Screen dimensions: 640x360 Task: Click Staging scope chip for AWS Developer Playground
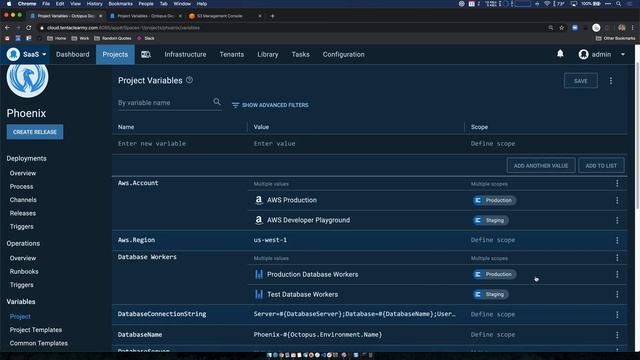pyautogui.click(x=490, y=220)
